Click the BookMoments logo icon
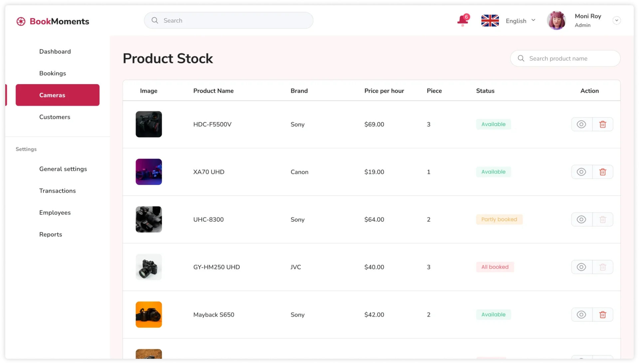This screenshot has height=364, width=639. coord(21,21)
